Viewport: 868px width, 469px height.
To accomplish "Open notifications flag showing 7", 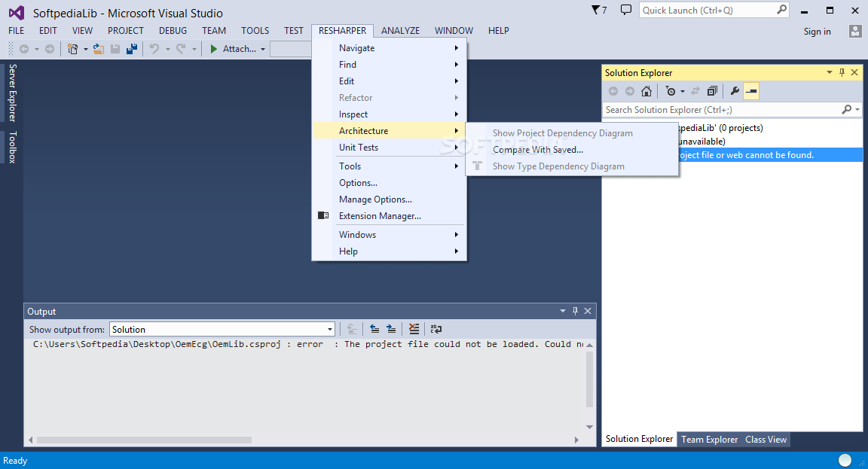I will click(x=599, y=10).
